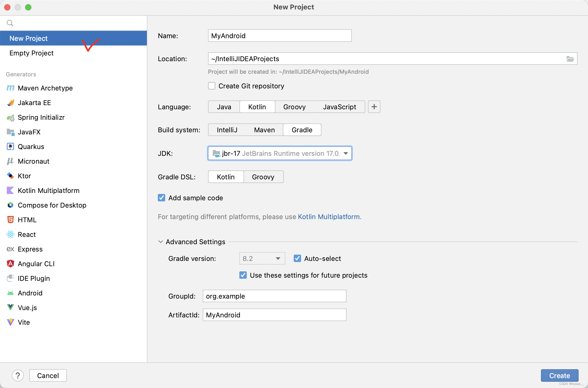Click the Compose for Desktop icon
This screenshot has height=388, width=588.
coord(10,205)
